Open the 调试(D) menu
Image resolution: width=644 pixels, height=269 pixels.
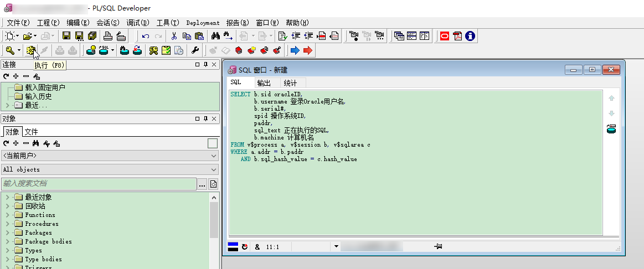click(138, 23)
